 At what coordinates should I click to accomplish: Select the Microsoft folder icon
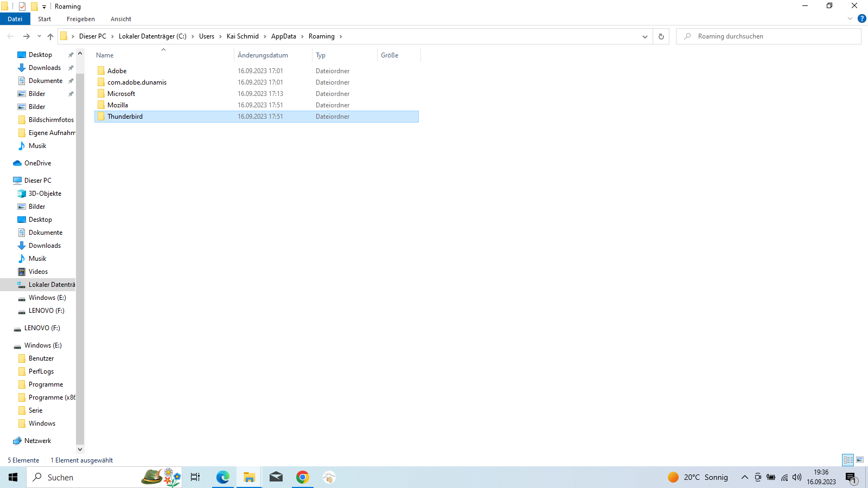pyautogui.click(x=101, y=94)
